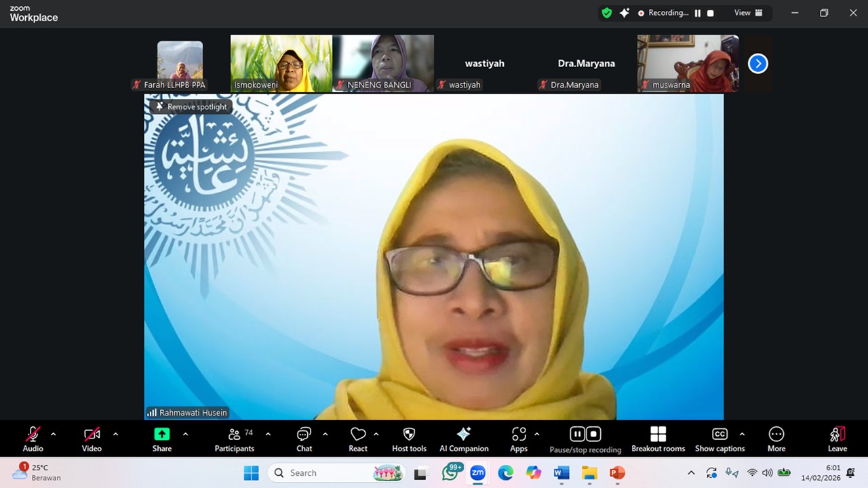Click Remove spotlight button

tap(191, 106)
